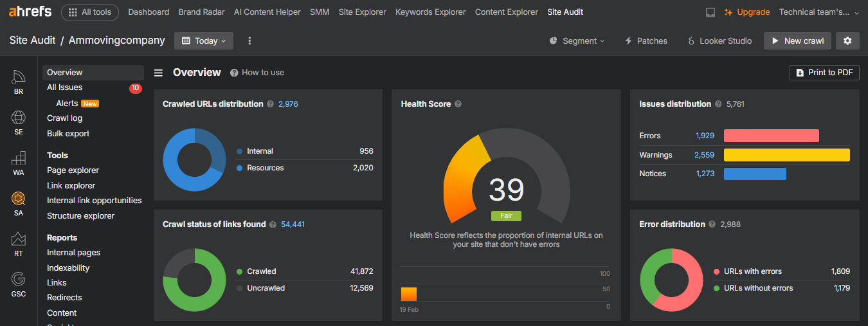Click the 1,929 Errors count
868x326 pixels.
pyautogui.click(x=705, y=136)
